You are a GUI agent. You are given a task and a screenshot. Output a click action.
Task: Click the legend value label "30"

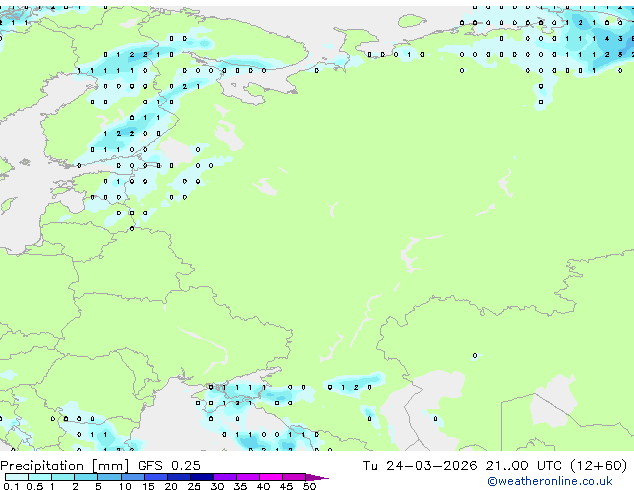pyautogui.click(x=217, y=486)
